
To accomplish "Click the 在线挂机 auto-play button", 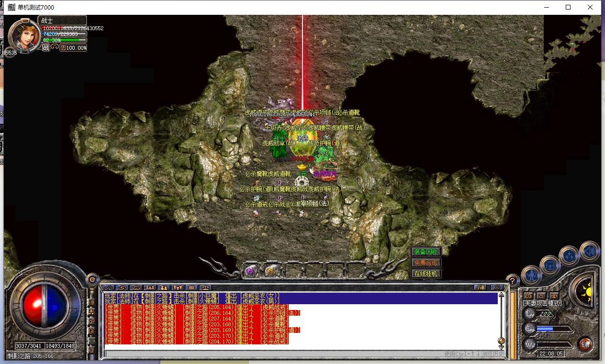I will 426,274.
